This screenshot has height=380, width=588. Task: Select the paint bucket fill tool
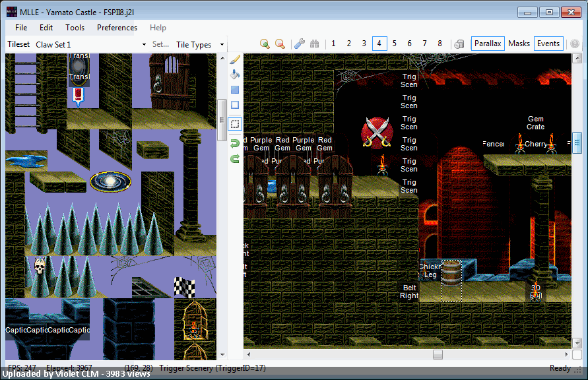click(235, 75)
